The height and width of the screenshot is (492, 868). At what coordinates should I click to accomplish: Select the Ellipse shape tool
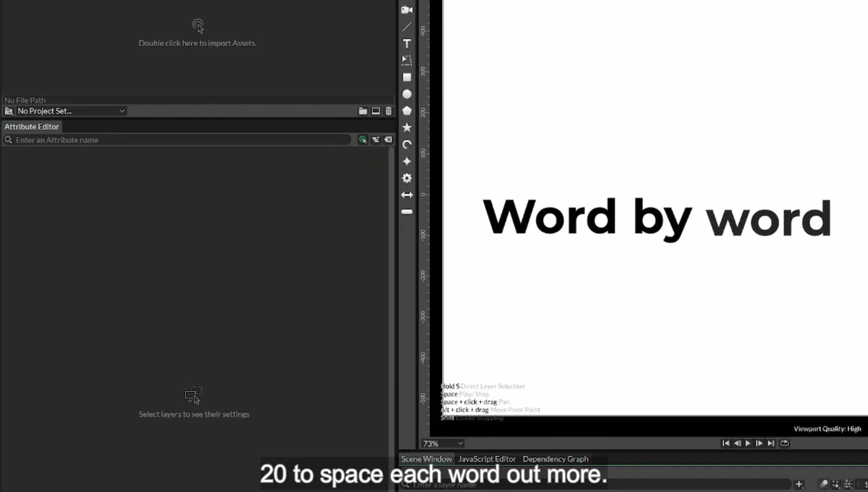click(x=407, y=94)
